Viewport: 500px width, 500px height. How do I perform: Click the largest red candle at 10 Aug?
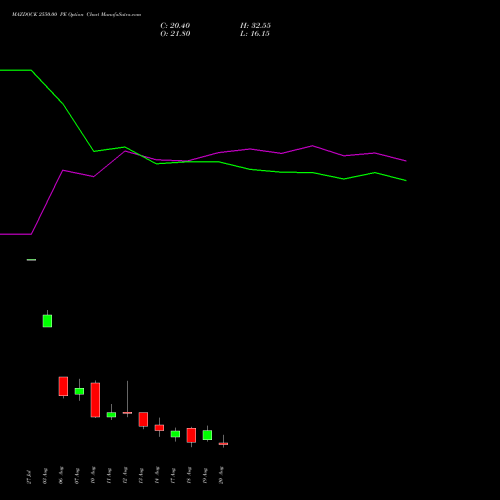[x=95, y=400]
